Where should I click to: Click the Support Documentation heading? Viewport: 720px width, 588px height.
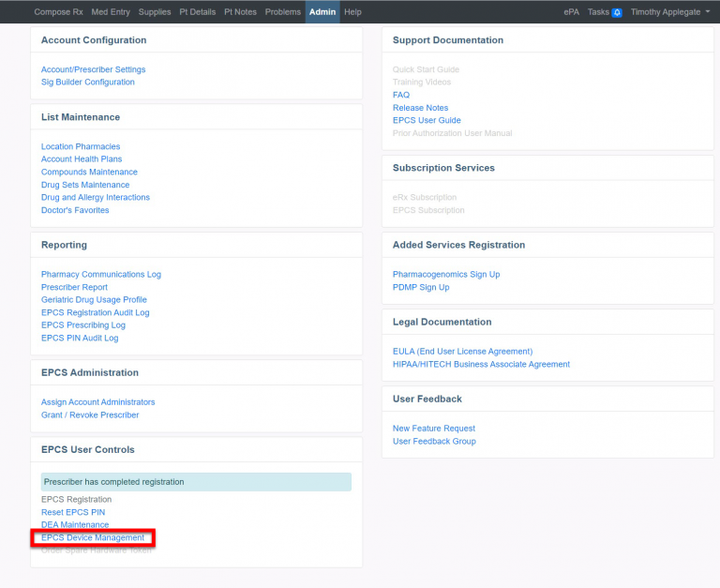[x=448, y=40]
